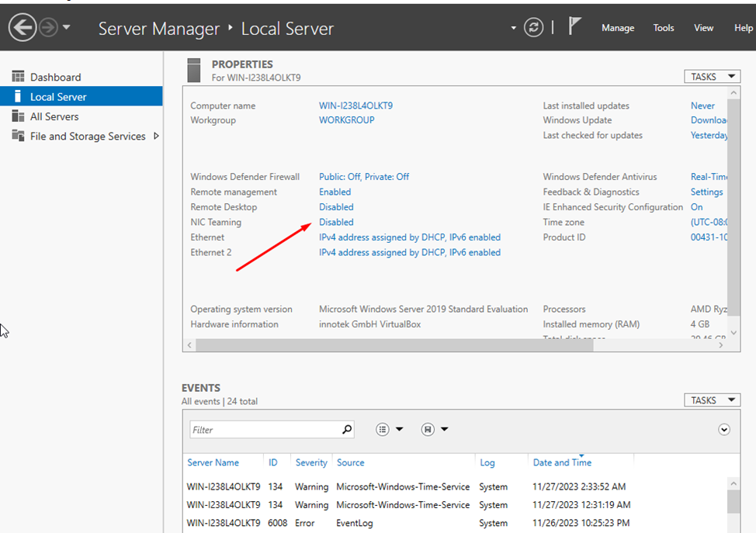Image resolution: width=756 pixels, height=533 pixels.
Task: Enable Remote Desktop via the Disabled link
Action: (x=335, y=206)
